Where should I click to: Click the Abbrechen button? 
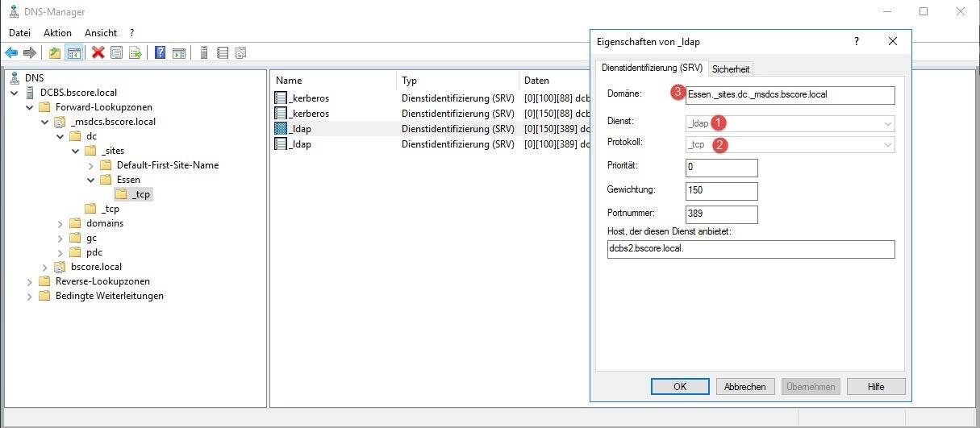pyautogui.click(x=745, y=387)
